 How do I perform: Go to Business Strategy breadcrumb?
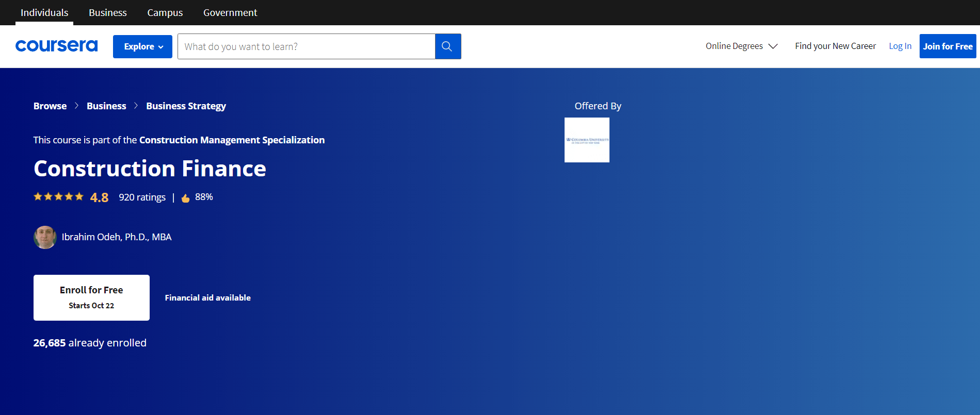[186, 106]
